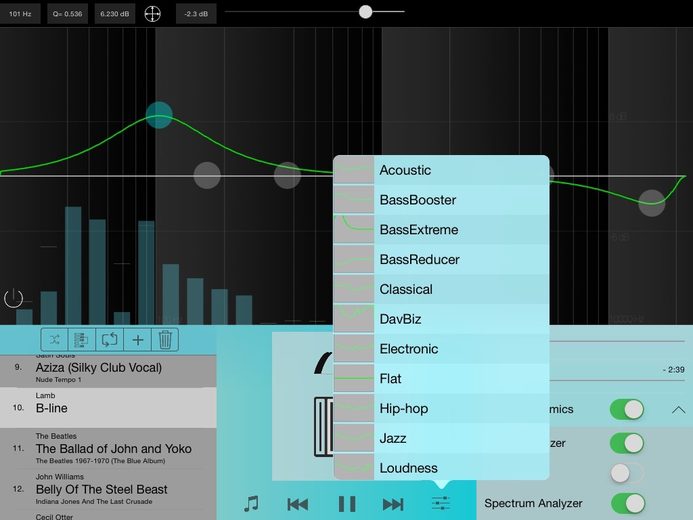Play The Ballad of John and Yoko
The image size is (693, 520).
[x=108, y=448]
